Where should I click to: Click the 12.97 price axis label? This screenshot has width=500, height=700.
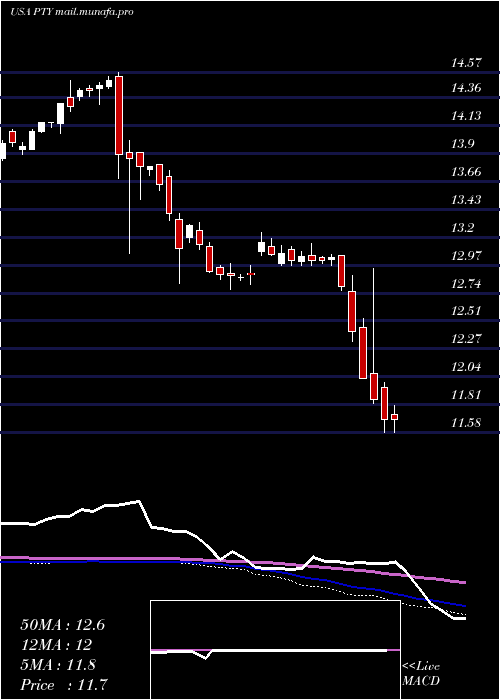(466, 256)
